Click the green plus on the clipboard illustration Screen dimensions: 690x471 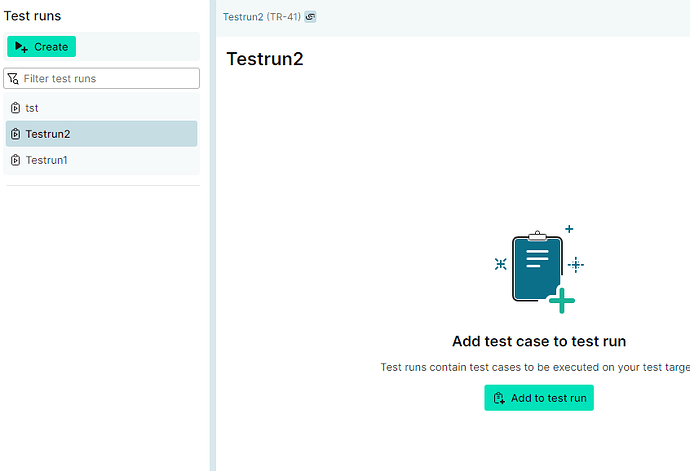pyautogui.click(x=562, y=300)
